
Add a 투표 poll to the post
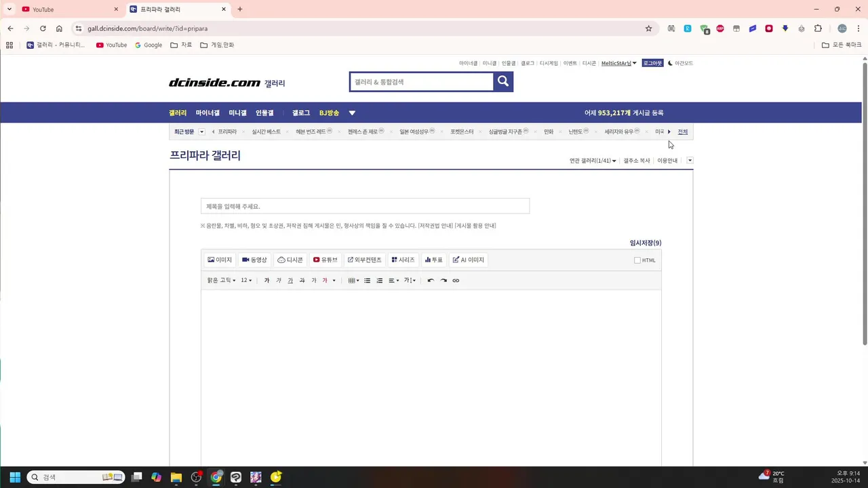pyautogui.click(x=434, y=260)
